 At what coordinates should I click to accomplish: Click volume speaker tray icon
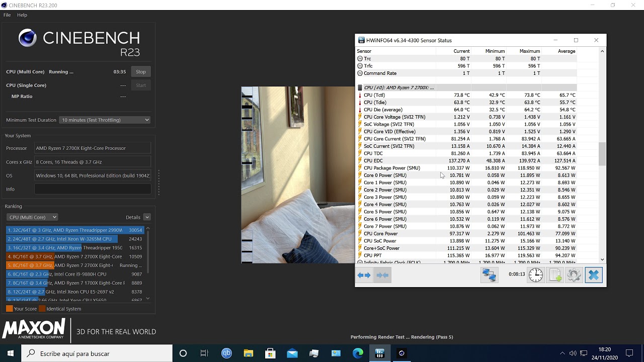[573, 353]
